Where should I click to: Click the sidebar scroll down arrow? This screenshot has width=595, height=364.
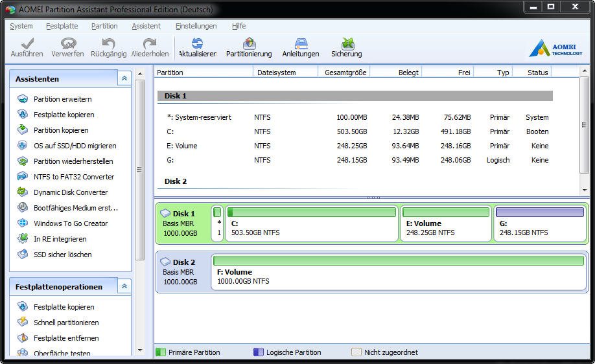(140, 350)
